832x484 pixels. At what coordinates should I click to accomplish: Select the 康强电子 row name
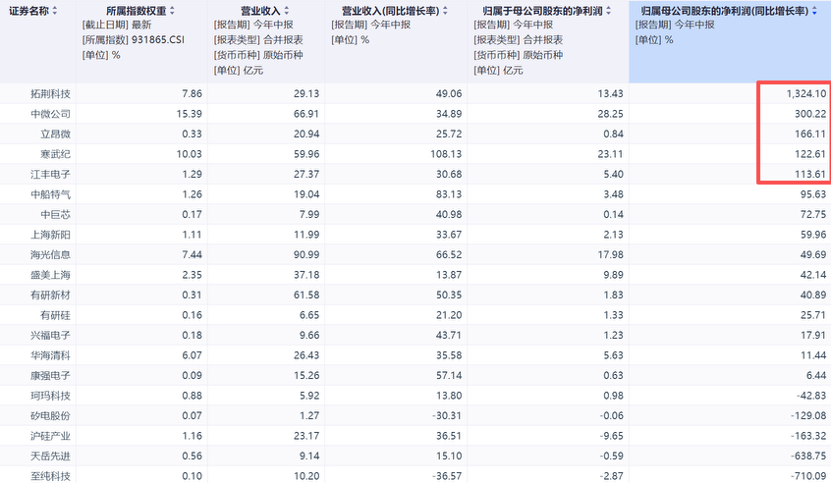click(50, 376)
